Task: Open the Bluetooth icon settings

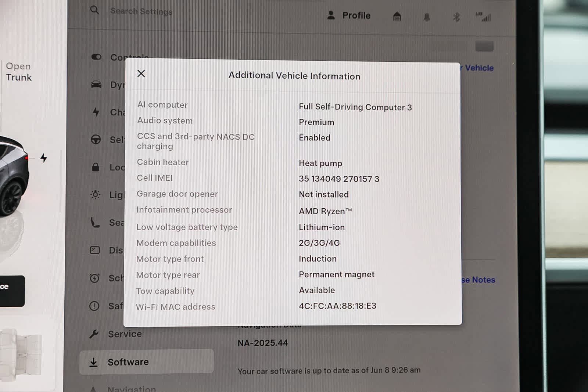Action: (x=456, y=17)
